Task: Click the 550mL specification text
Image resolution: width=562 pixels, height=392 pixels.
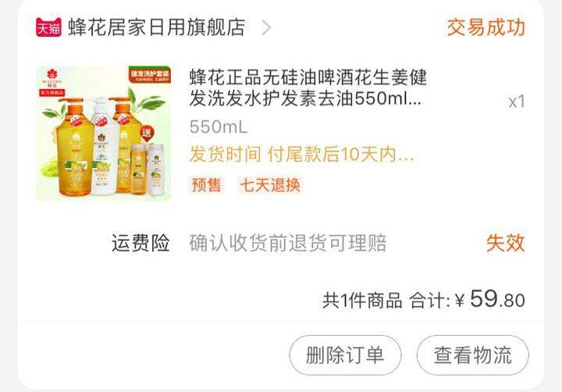Action: pos(219,127)
